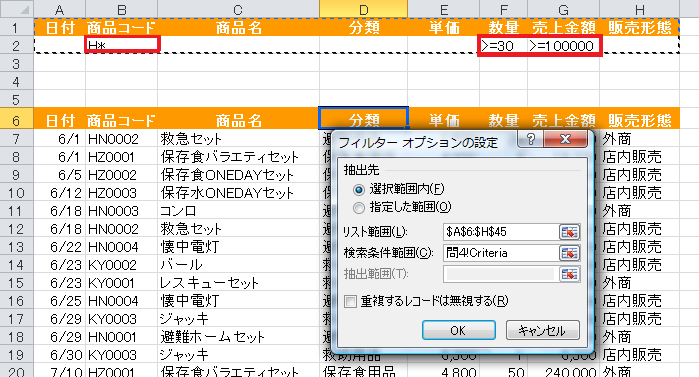Select row header 13
The width and height of the screenshot is (699, 377).
[16, 246]
